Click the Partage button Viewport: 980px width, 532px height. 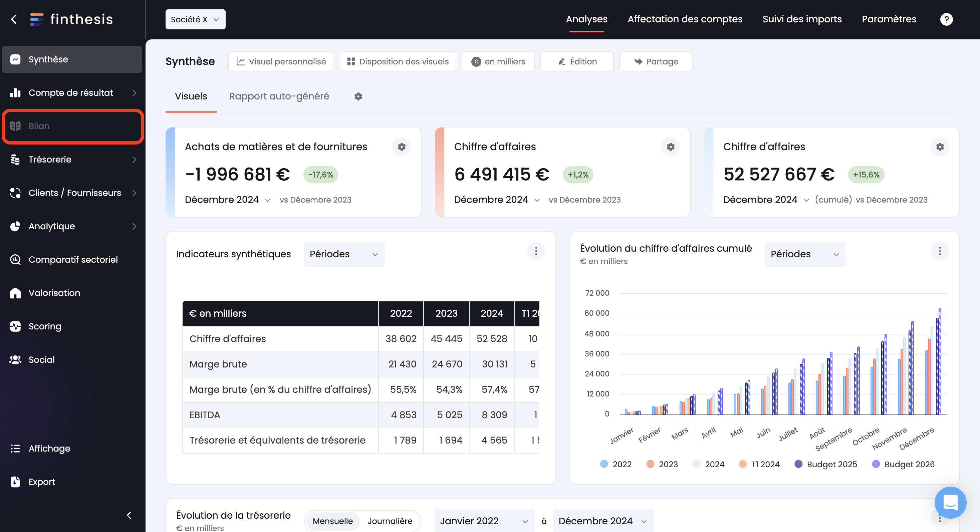pyautogui.click(x=656, y=61)
